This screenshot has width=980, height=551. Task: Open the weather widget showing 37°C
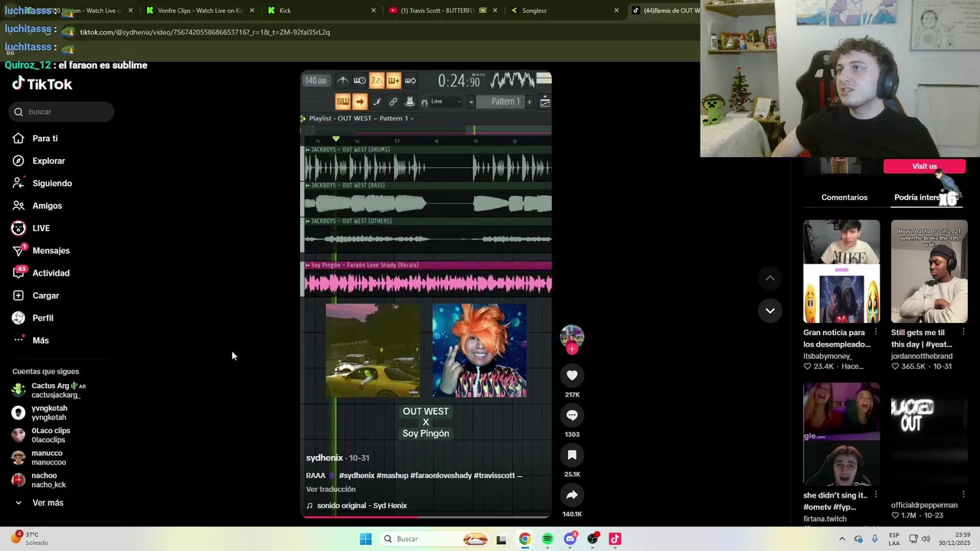[29, 539]
